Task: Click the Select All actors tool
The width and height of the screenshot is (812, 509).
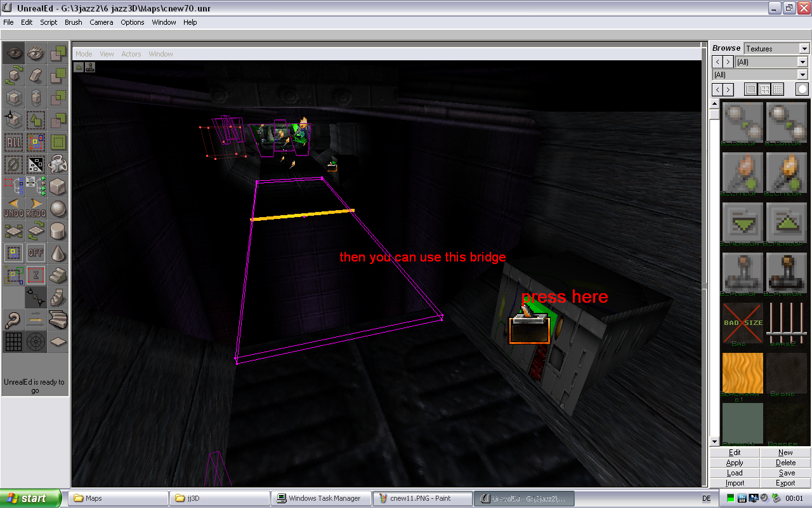Action: tap(14, 142)
